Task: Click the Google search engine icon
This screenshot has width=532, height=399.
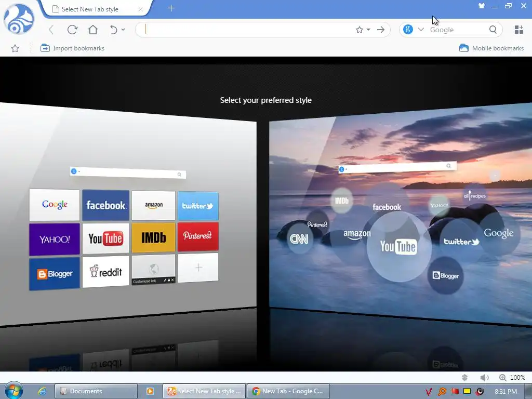Action: (x=408, y=30)
